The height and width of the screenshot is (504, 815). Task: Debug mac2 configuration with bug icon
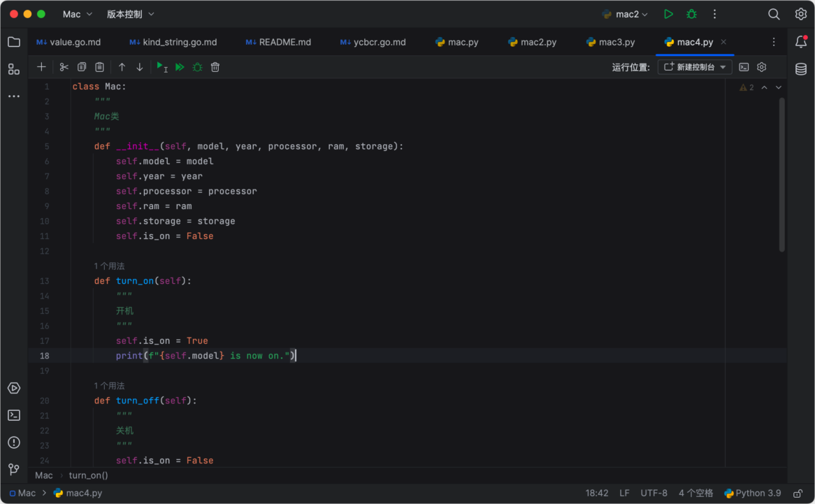691,15
